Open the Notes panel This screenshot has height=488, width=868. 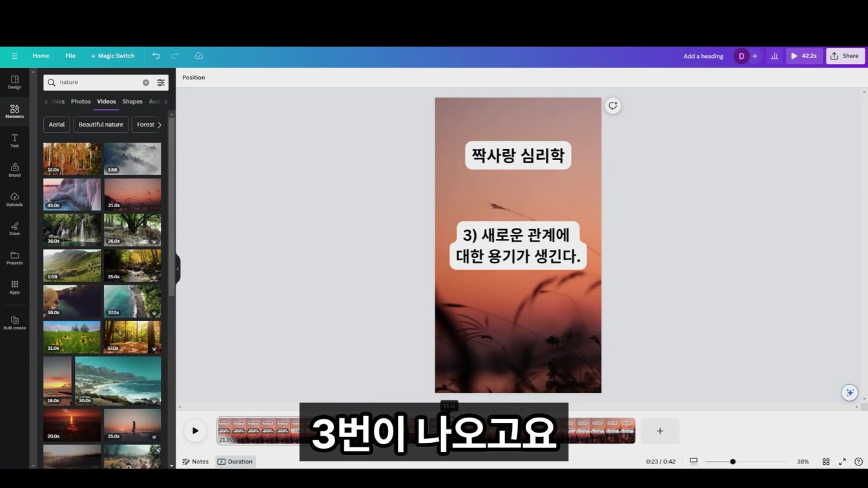(x=196, y=462)
